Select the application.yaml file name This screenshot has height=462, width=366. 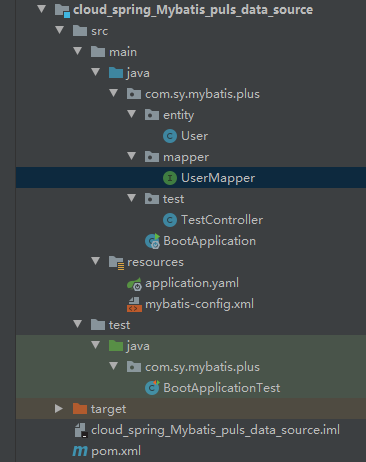point(192,283)
